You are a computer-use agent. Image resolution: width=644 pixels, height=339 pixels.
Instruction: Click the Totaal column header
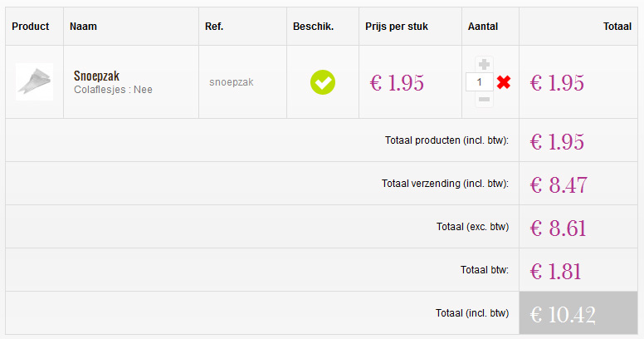click(617, 27)
